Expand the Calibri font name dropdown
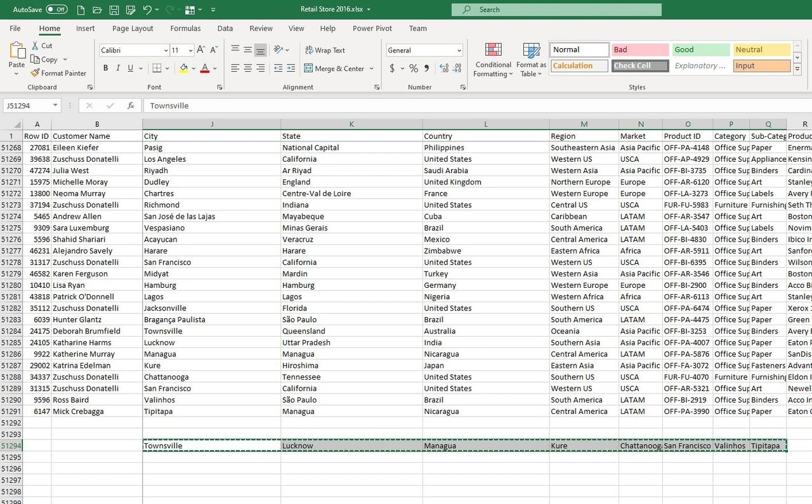Viewport: 812px width, 504px height. click(x=166, y=51)
